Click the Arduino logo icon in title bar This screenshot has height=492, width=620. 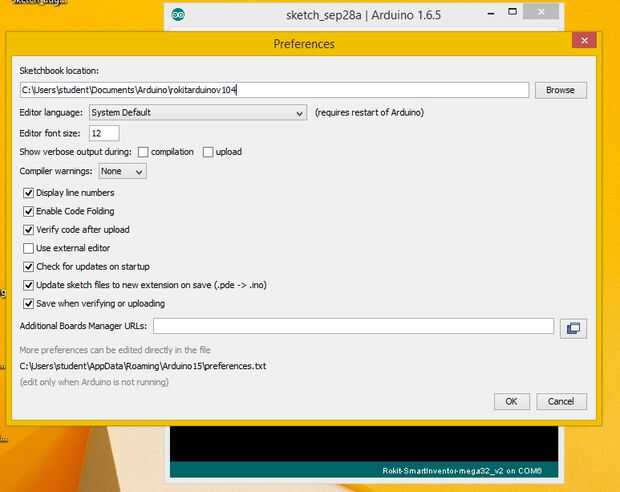(178, 15)
